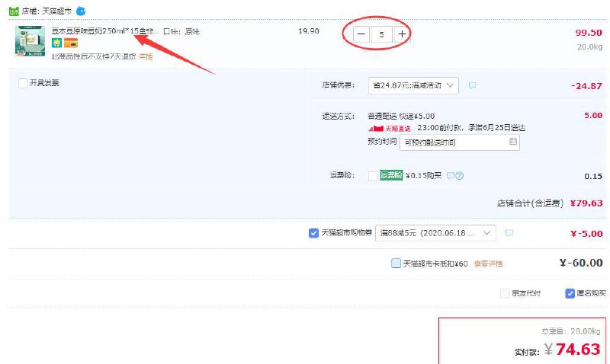Click the question mark help icon for 运费险

pos(460,176)
